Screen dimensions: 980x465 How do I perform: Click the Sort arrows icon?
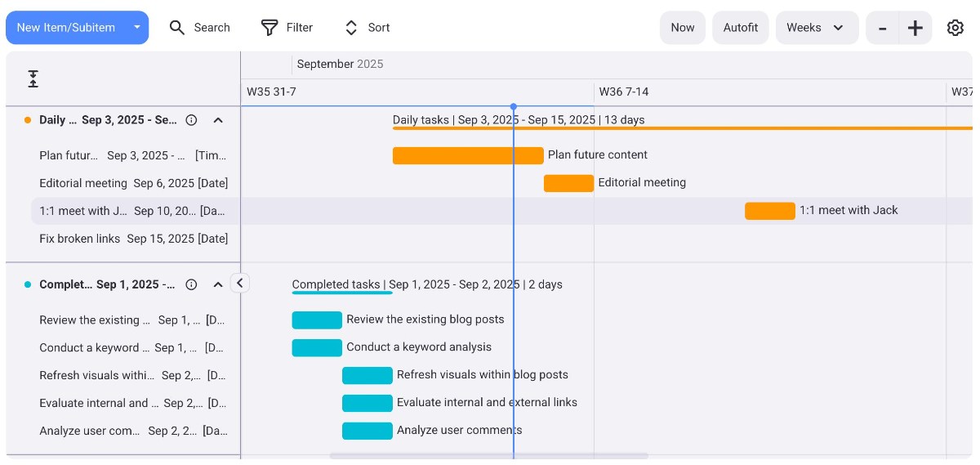point(351,28)
